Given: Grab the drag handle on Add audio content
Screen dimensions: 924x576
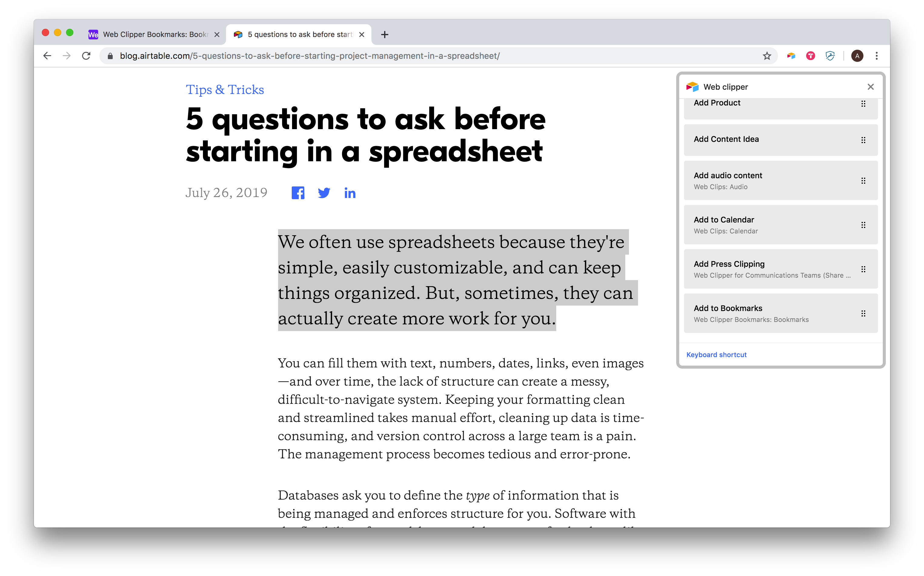Looking at the screenshot, I should click(x=863, y=181).
